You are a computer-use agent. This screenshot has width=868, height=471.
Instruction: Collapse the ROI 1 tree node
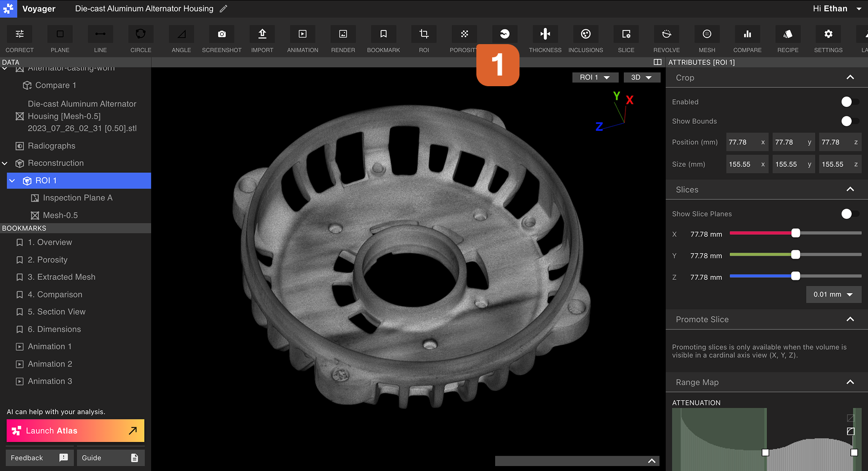(12, 180)
